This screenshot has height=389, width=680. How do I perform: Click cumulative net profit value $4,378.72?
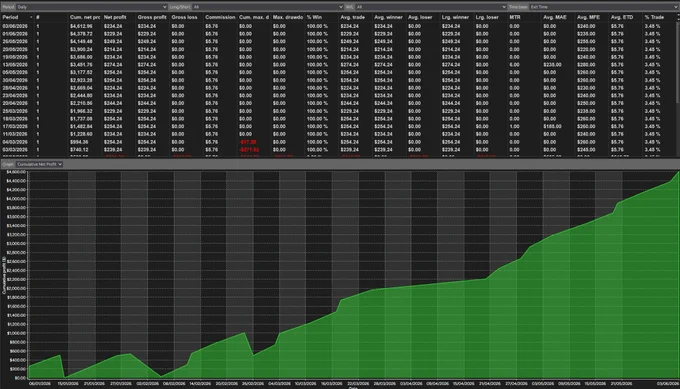point(81,34)
